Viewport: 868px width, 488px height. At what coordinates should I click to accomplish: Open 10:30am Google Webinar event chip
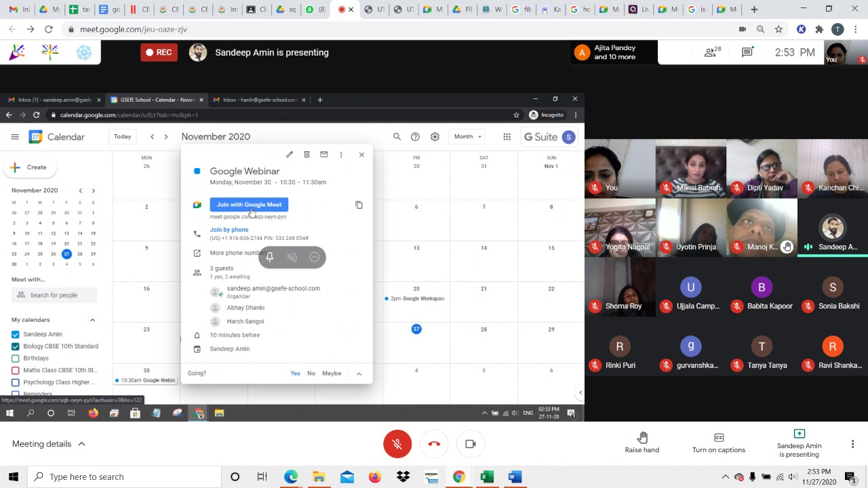tap(145, 380)
